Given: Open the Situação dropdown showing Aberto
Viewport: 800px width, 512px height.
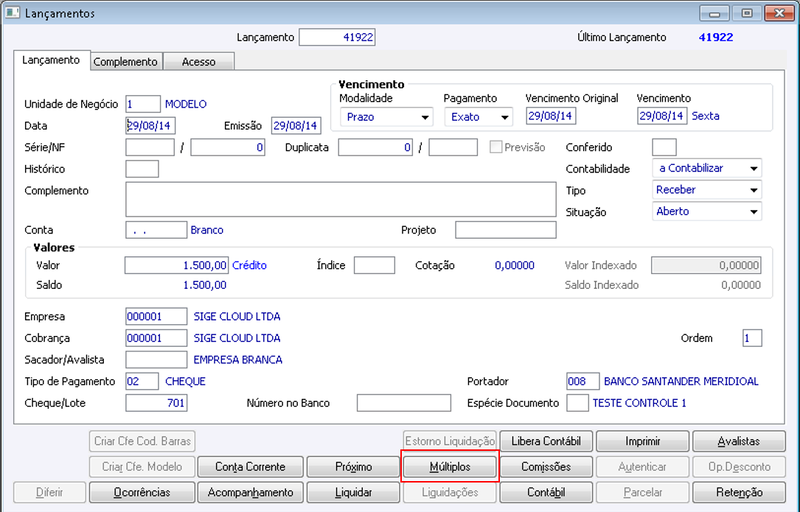Looking at the screenshot, I should (707, 211).
